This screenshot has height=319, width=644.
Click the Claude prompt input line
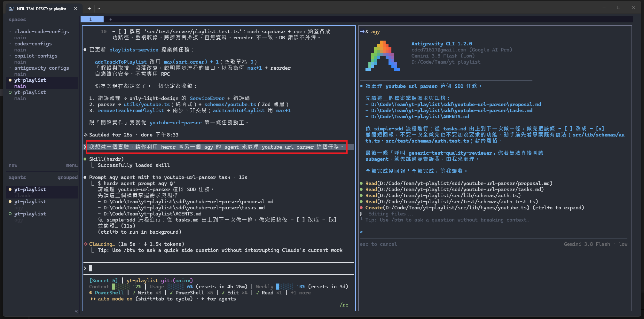click(218, 268)
